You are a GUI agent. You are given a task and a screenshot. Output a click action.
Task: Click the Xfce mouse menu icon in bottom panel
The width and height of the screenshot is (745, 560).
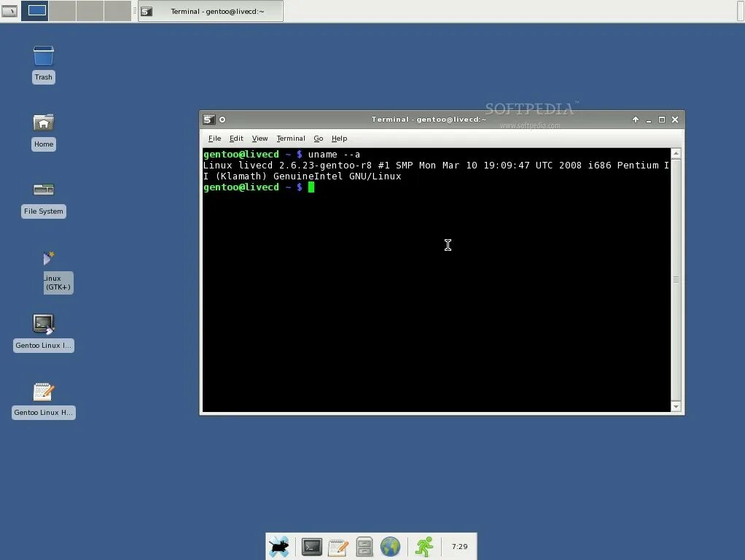pyautogui.click(x=279, y=547)
